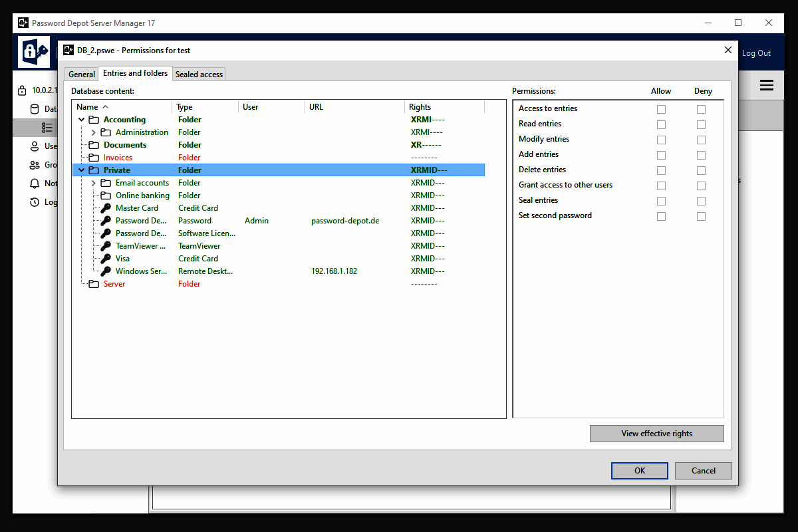The image size is (798, 532).
Task: Collapse the Accounting folder
Action: (82, 120)
